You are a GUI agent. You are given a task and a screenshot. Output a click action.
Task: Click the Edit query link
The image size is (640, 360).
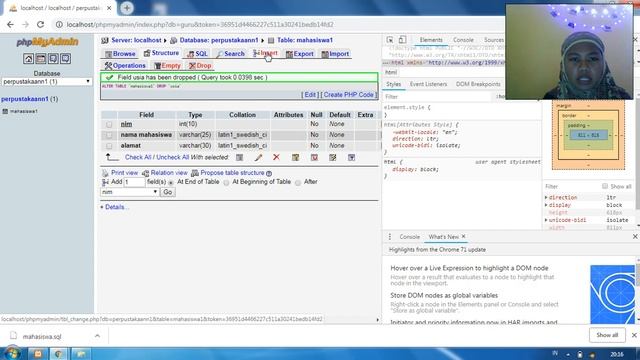coord(310,95)
